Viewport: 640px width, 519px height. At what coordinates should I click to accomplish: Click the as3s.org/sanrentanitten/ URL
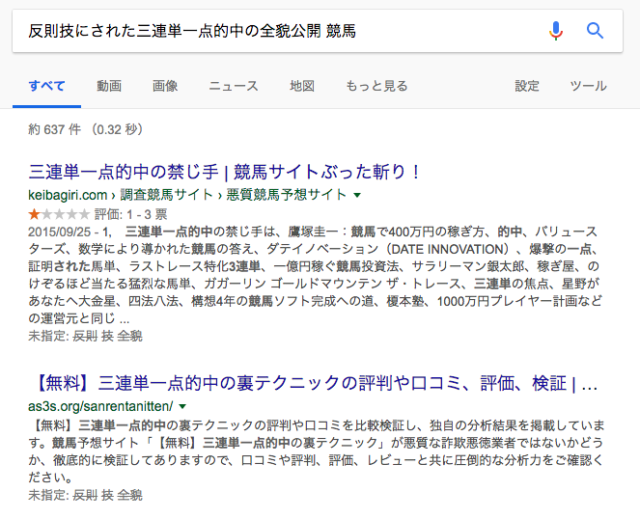click(x=100, y=406)
